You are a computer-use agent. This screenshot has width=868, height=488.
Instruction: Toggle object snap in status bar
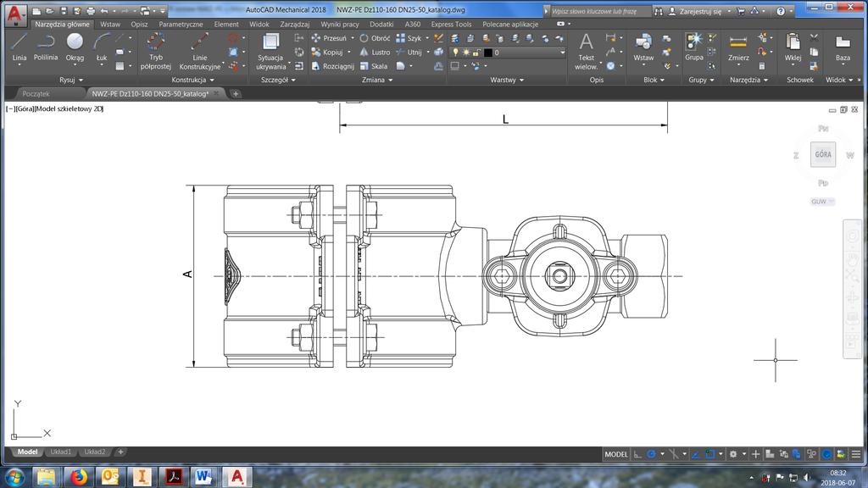click(x=710, y=454)
